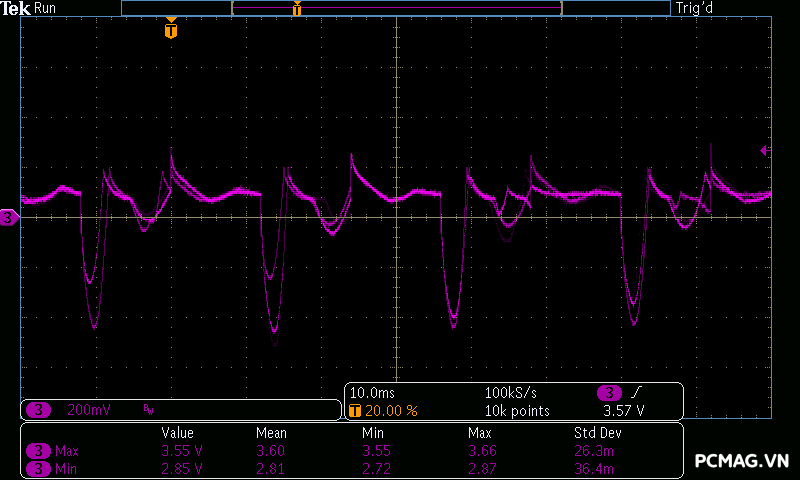Click the Bw bandwidth limit indicator
The height and width of the screenshot is (480, 800).
point(148,410)
